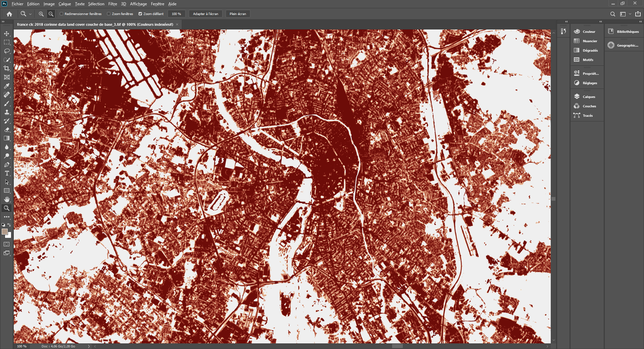The height and width of the screenshot is (349, 644).
Task: Enable Zoom fenêtres checkbox
Action: click(x=109, y=14)
